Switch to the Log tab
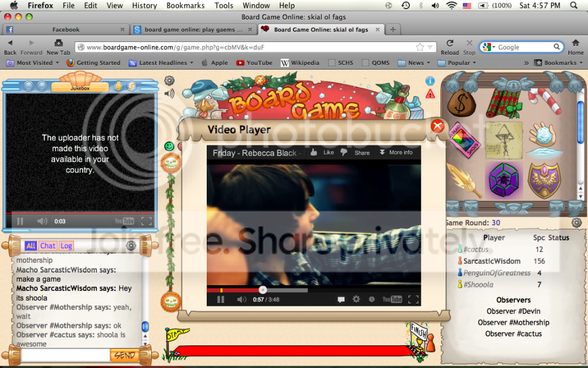Image resolution: width=588 pixels, height=368 pixels. [x=66, y=246]
